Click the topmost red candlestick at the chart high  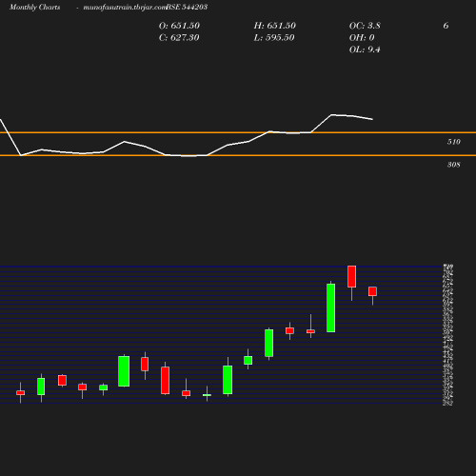tap(351, 277)
